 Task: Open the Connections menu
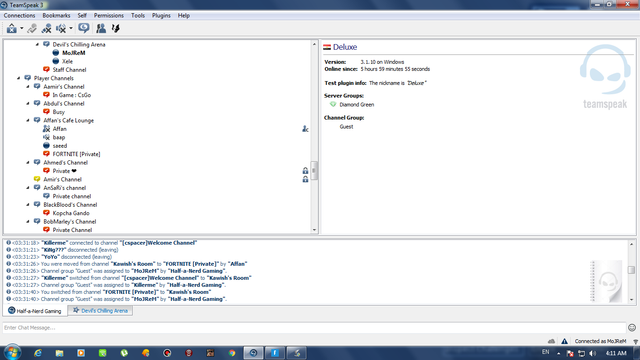19,16
